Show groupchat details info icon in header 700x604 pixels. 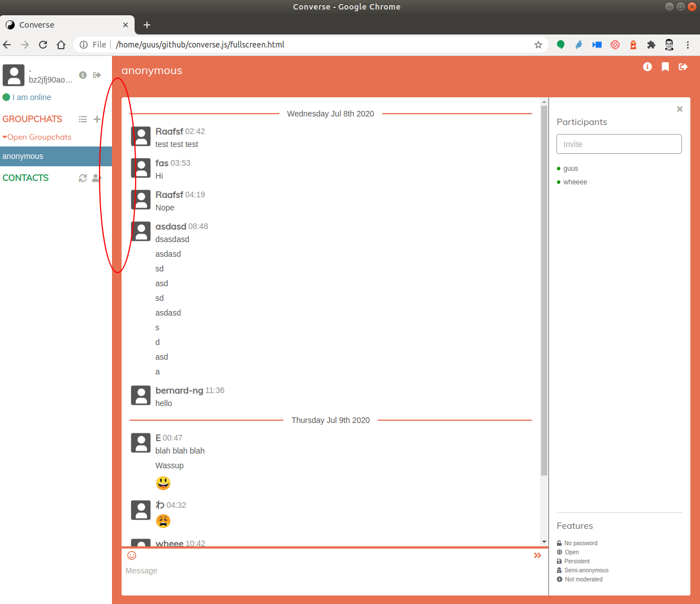pos(647,67)
